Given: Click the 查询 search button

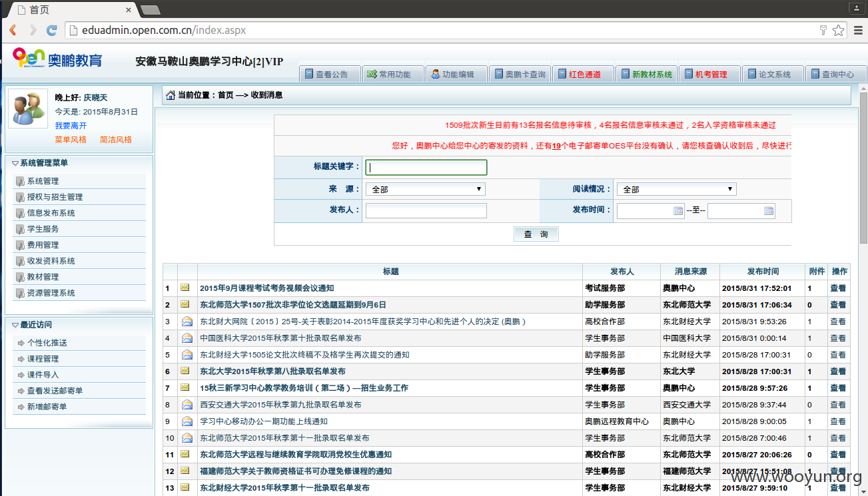Looking at the screenshot, I should tap(536, 234).
